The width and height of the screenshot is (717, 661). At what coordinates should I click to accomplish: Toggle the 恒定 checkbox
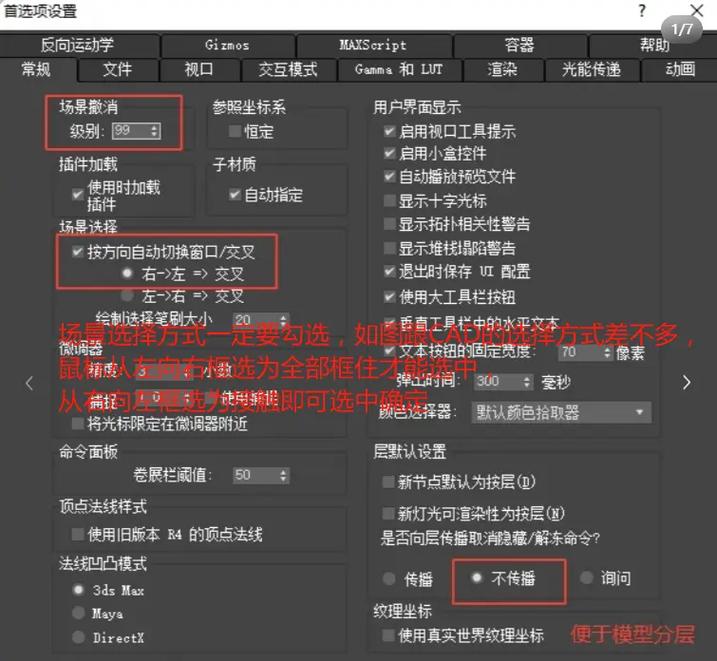(x=235, y=132)
